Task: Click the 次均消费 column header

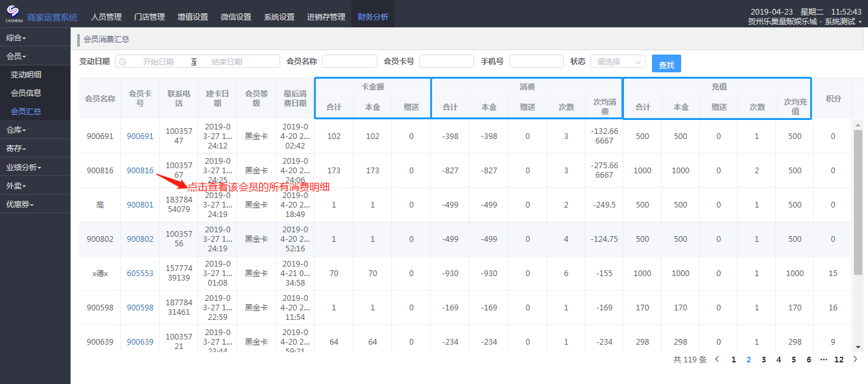Action: coord(605,107)
